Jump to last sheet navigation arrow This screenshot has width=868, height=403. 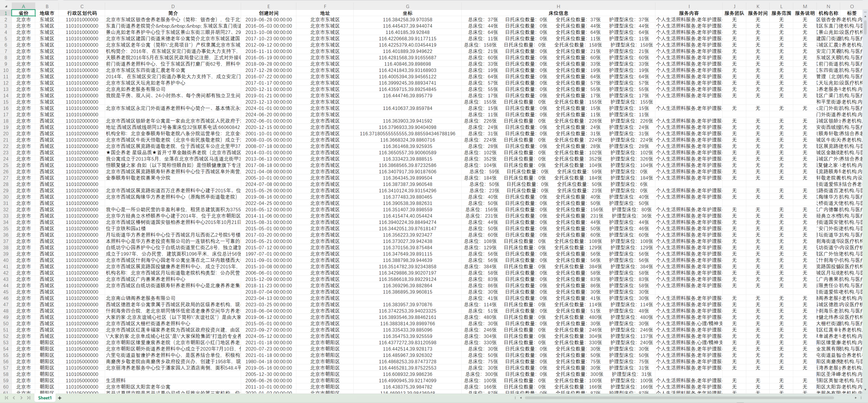click(29, 398)
